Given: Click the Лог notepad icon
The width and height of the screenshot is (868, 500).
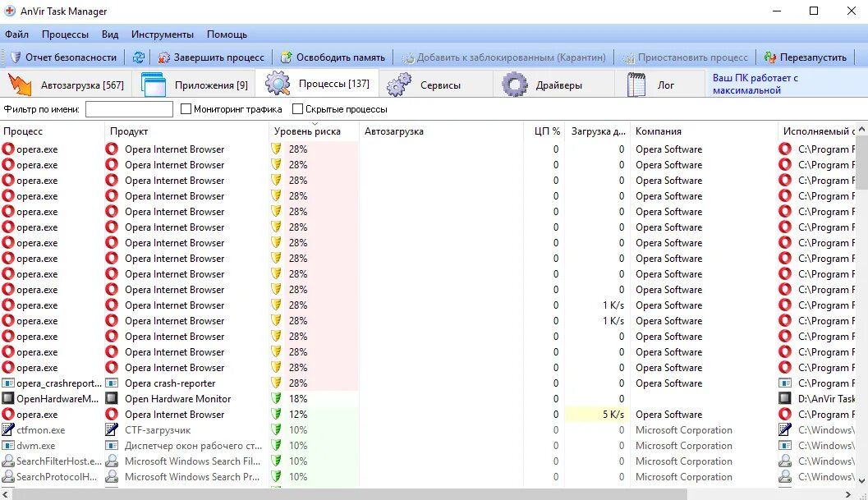Looking at the screenshot, I should click(636, 85).
